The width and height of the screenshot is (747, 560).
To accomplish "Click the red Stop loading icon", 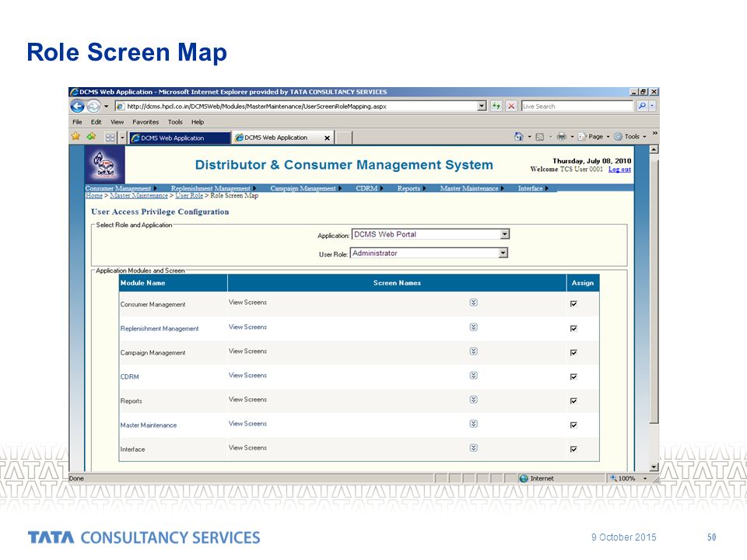I will point(511,107).
